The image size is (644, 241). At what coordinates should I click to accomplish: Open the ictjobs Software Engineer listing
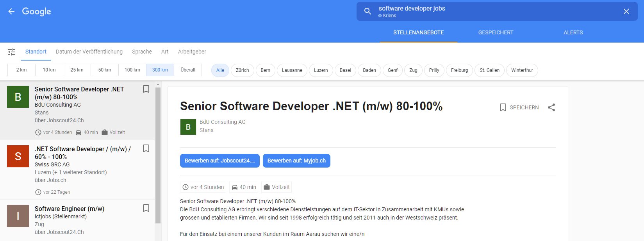coord(77,220)
